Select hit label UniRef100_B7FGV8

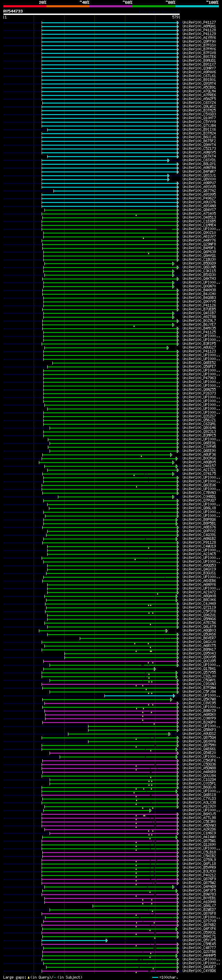pos(199,53)
